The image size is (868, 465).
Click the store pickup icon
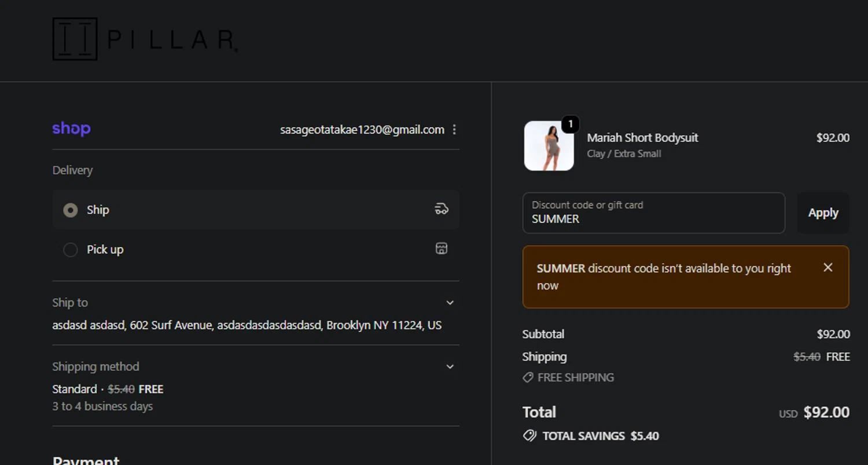(442, 248)
